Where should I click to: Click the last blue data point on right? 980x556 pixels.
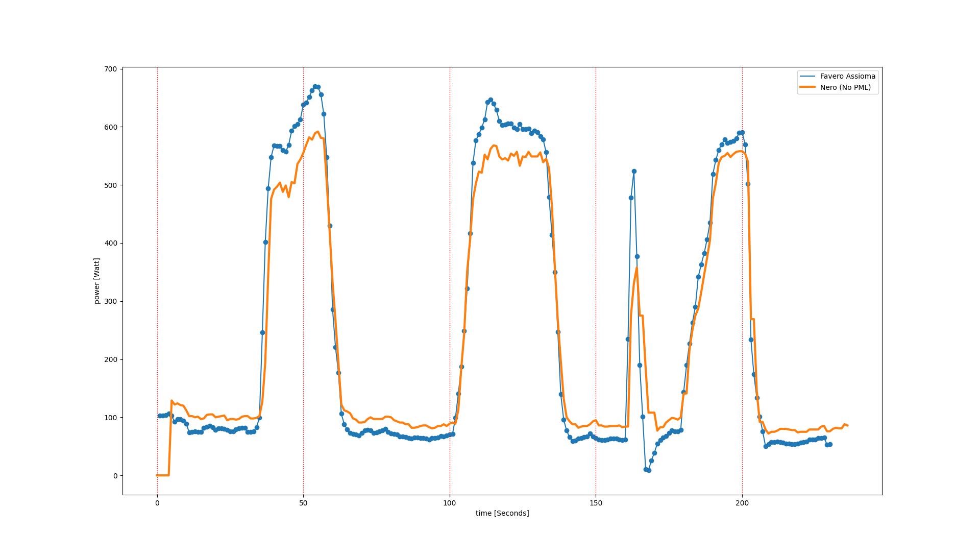click(830, 444)
